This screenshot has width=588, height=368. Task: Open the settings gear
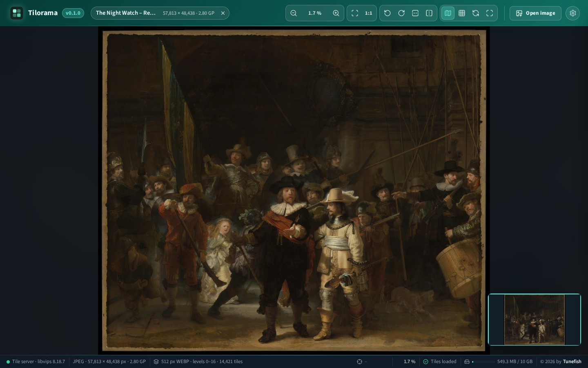[x=573, y=13]
